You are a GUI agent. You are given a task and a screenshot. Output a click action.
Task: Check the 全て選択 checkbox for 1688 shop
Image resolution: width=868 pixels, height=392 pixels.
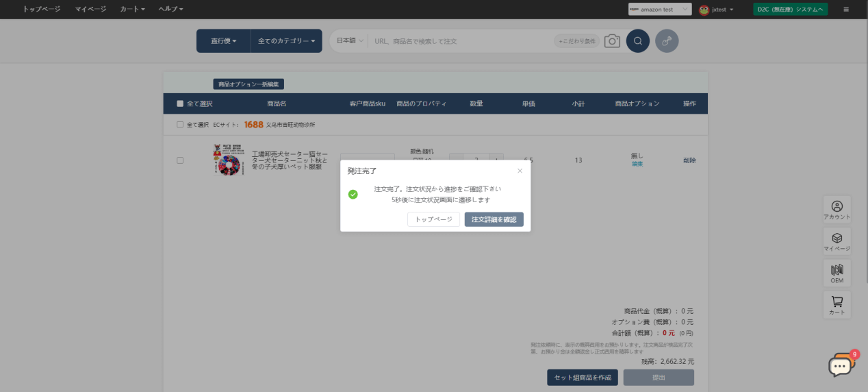point(180,125)
